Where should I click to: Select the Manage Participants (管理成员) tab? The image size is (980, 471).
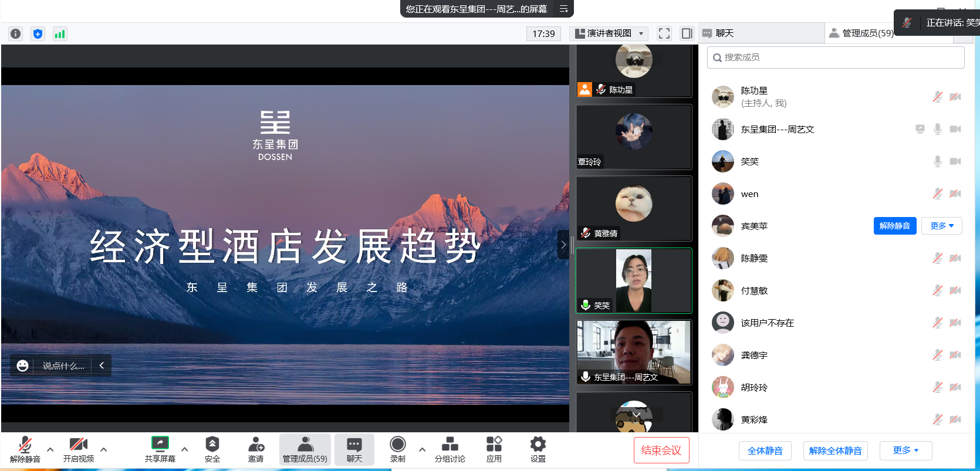point(861,33)
